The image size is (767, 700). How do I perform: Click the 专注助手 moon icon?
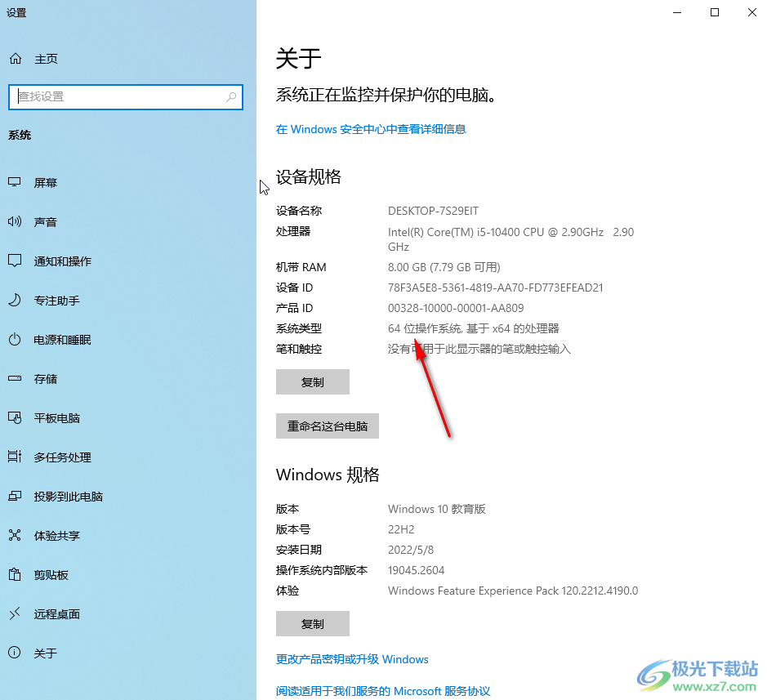point(15,300)
